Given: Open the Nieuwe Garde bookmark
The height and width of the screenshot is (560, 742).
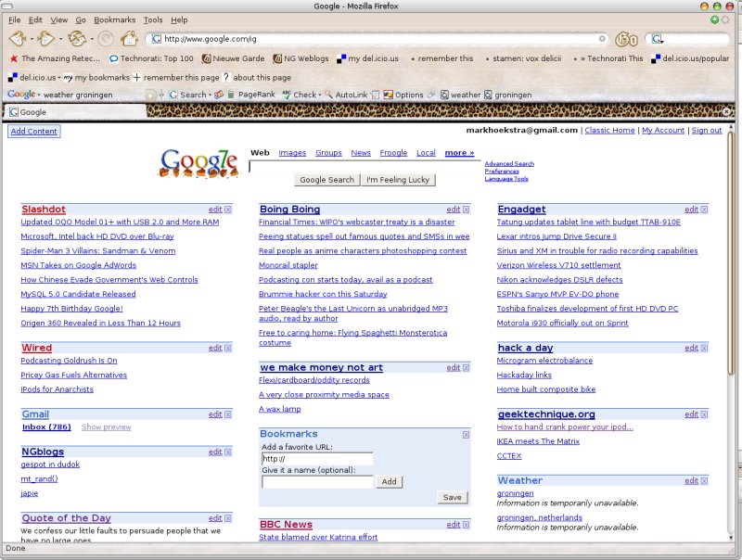Looking at the screenshot, I should click(233, 58).
